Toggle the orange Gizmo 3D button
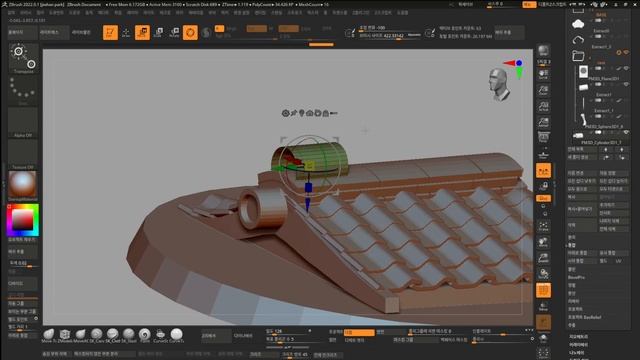The height and width of the screenshot is (360, 640). click(x=190, y=32)
